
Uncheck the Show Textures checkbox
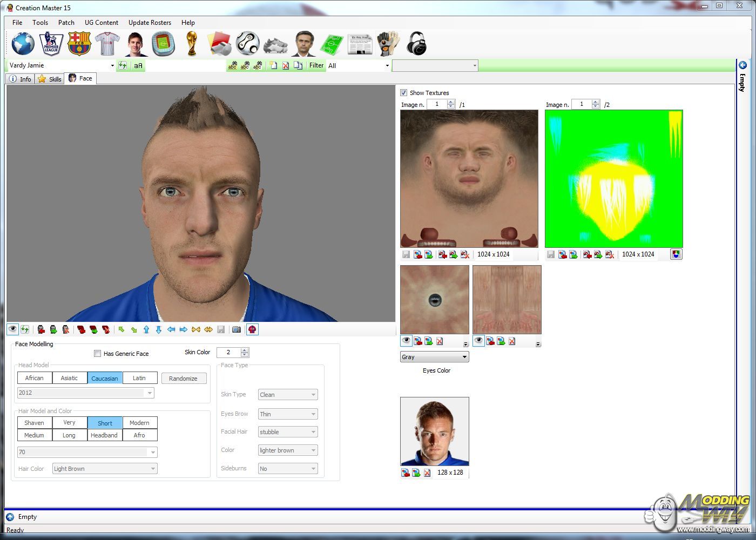(404, 93)
